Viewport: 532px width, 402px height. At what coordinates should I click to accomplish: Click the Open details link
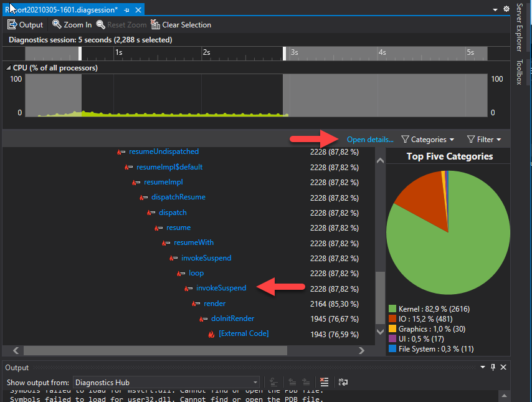pos(370,140)
